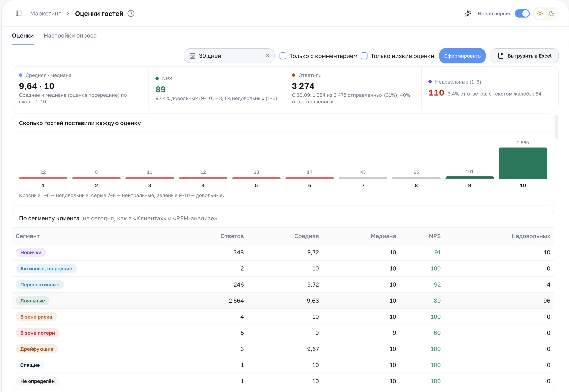Select the Оценки tab
This screenshot has height=392, width=569.
pos(23,36)
